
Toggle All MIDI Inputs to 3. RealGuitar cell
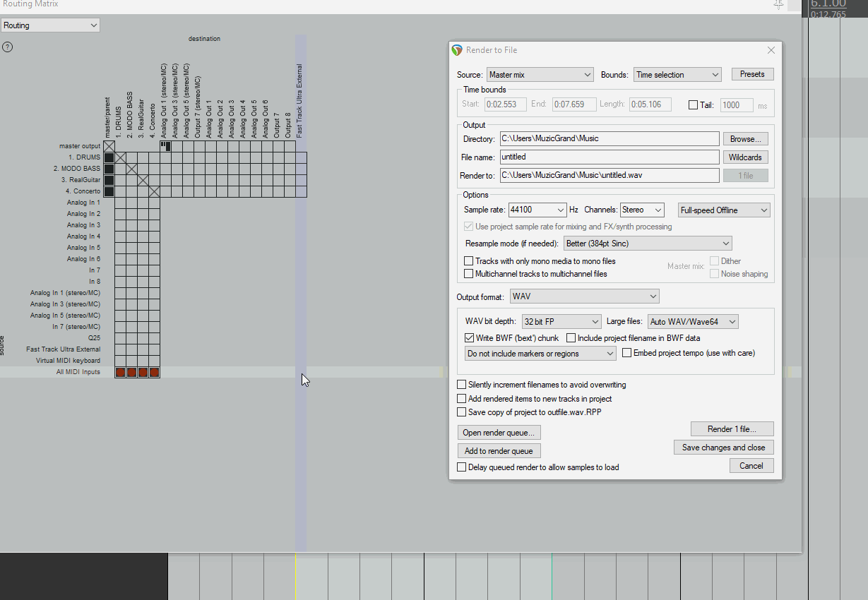[143, 372]
